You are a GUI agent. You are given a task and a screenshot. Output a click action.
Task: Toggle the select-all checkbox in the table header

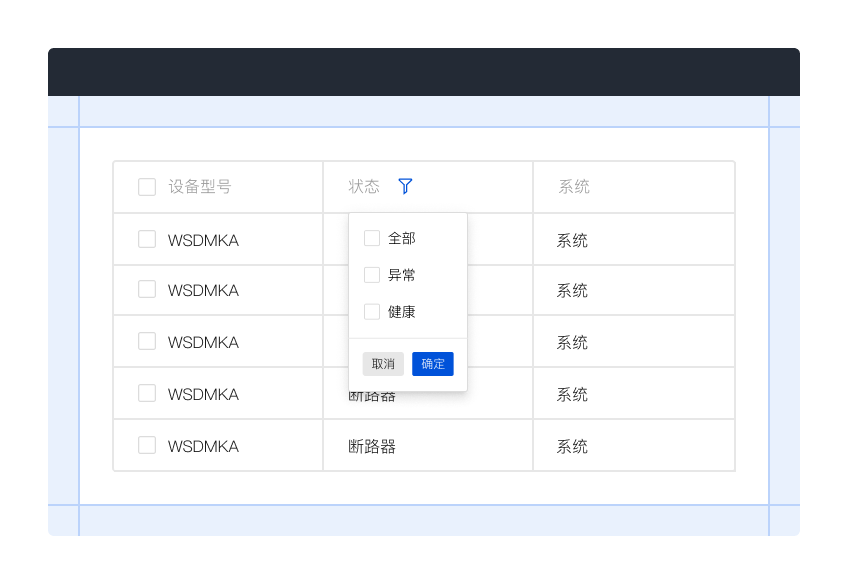pyautogui.click(x=147, y=186)
